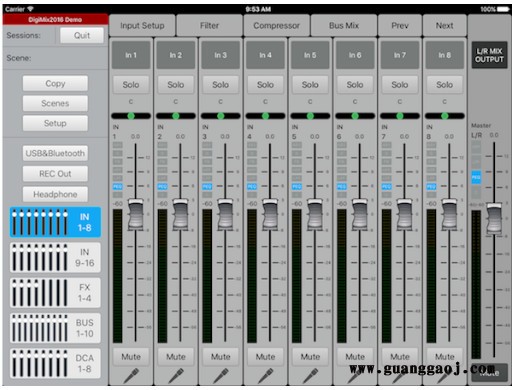Toggle Solo on channel In 2
The image size is (517, 390).
[x=176, y=85]
